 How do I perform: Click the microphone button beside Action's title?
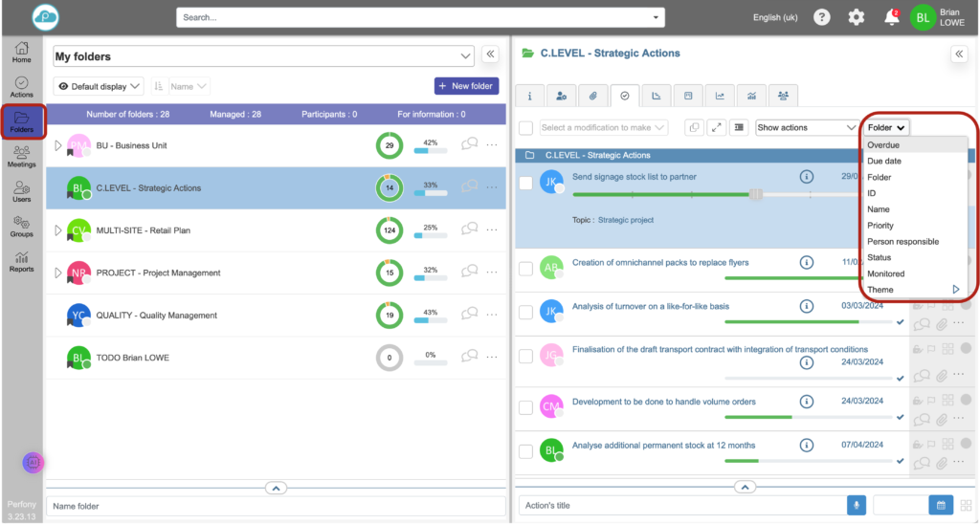pos(857,505)
